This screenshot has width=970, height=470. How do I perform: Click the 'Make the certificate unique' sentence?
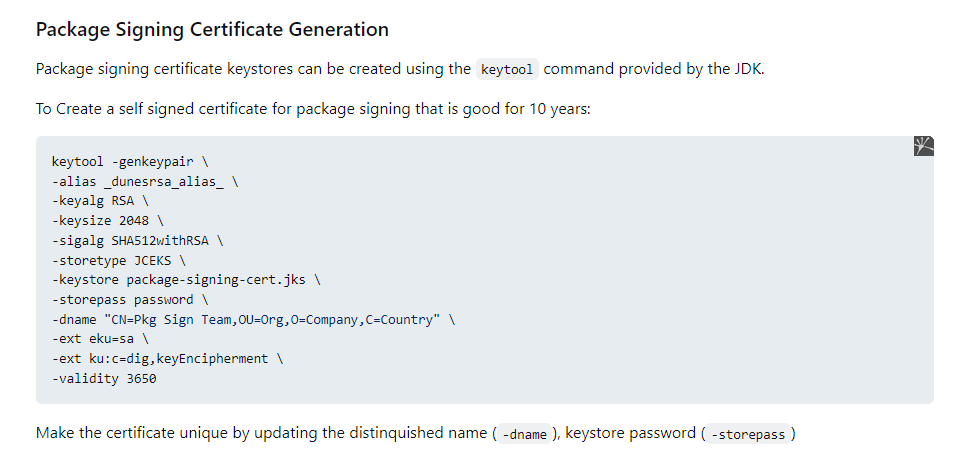click(x=260, y=434)
